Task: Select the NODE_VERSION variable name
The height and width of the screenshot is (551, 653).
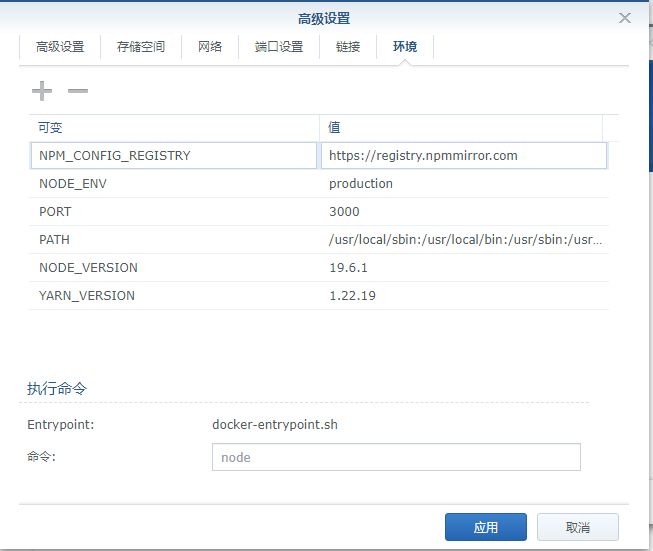Action: [88, 268]
